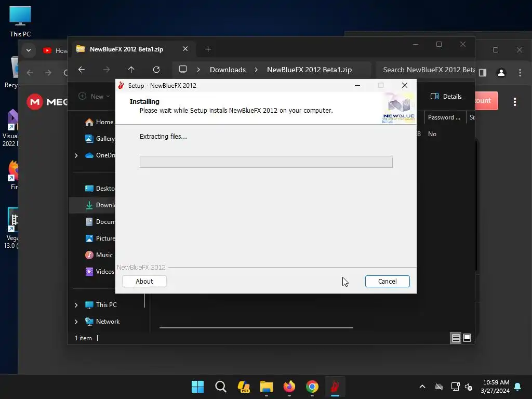
Task: Go up one folder level in Explorer
Action: click(131, 70)
